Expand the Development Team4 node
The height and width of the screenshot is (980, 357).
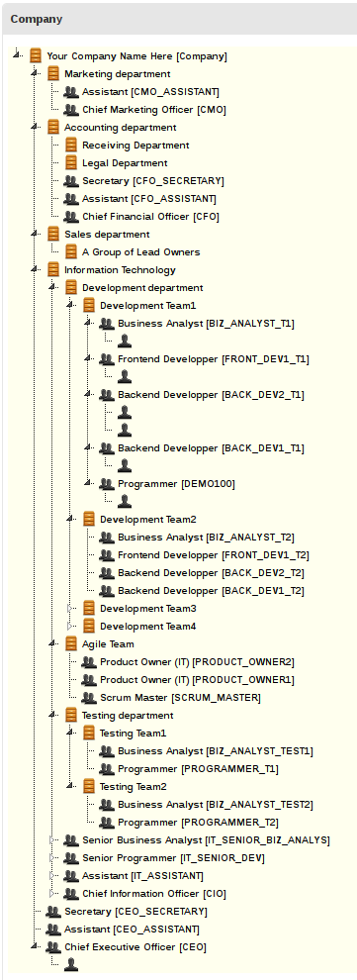pyautogui.click(x=70, y=627)
